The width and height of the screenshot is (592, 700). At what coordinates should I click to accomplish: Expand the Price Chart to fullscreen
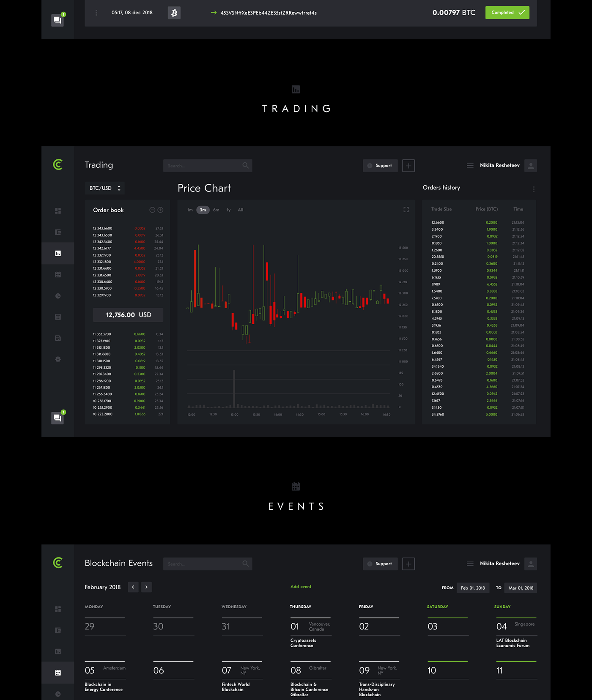tap(406, 210)
